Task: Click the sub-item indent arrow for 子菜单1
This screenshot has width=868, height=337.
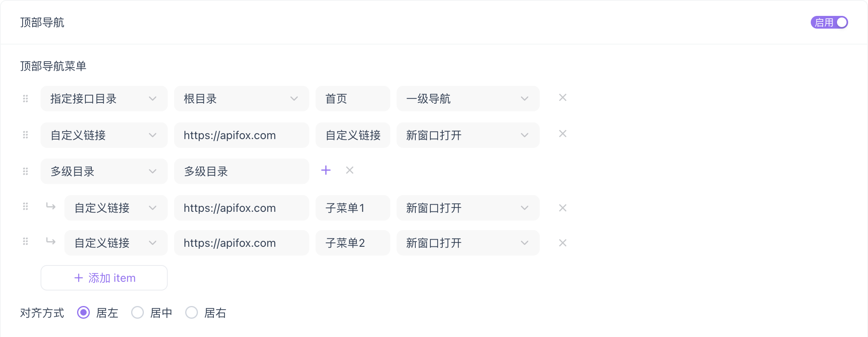Action: pos(51,207)
